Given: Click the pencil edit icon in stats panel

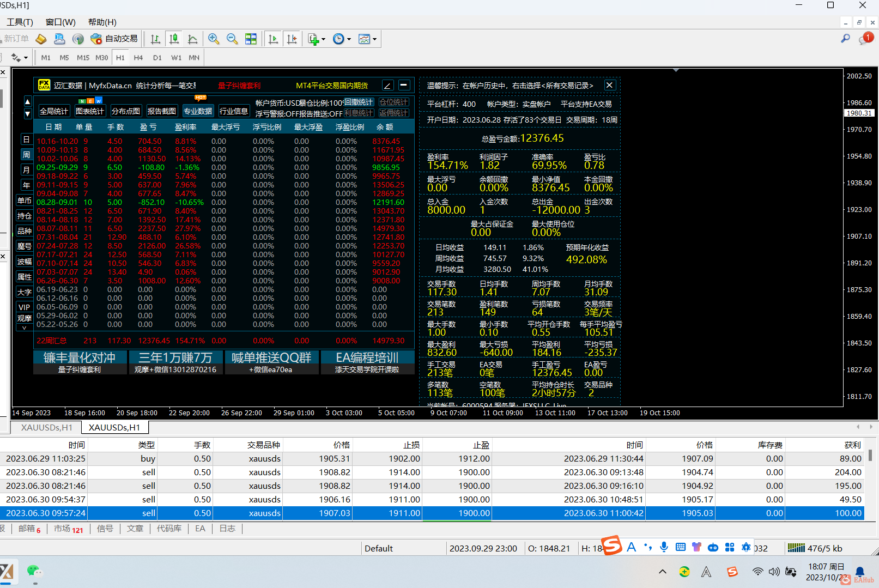Looking at the screenshot, I should pyautogui.click(x=387, y=85).
